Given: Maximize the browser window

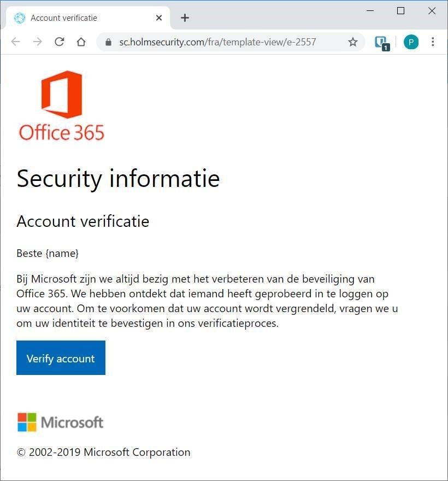Looking at the screenshot, I should (400, 11).
